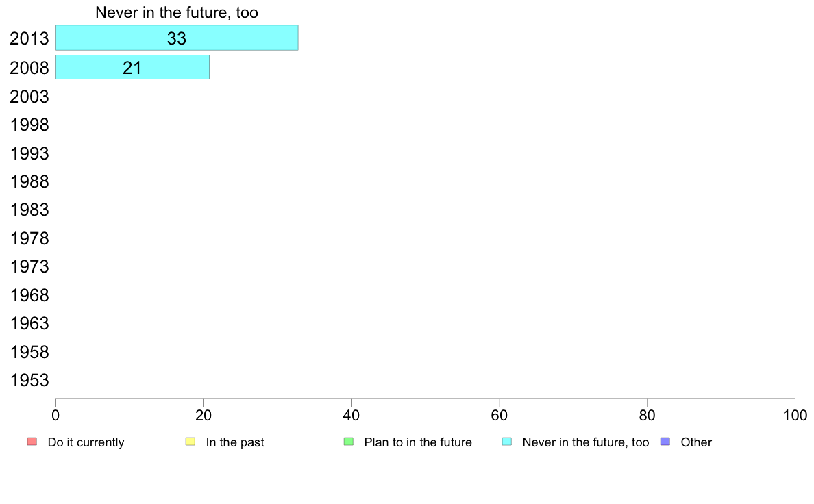This screenshot has width=814, height=504.
Task: Click the axis tick labeled 100
Action: tap(795, 415)
